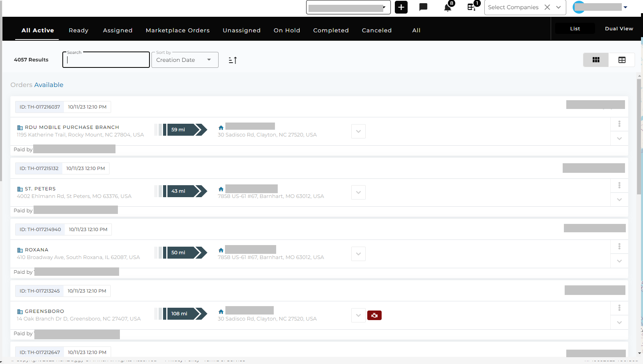Click RDU MOBILE PURCHASE BRANCH pickup name
Viewport: 643px width, 364px height.
pos(72,127)
